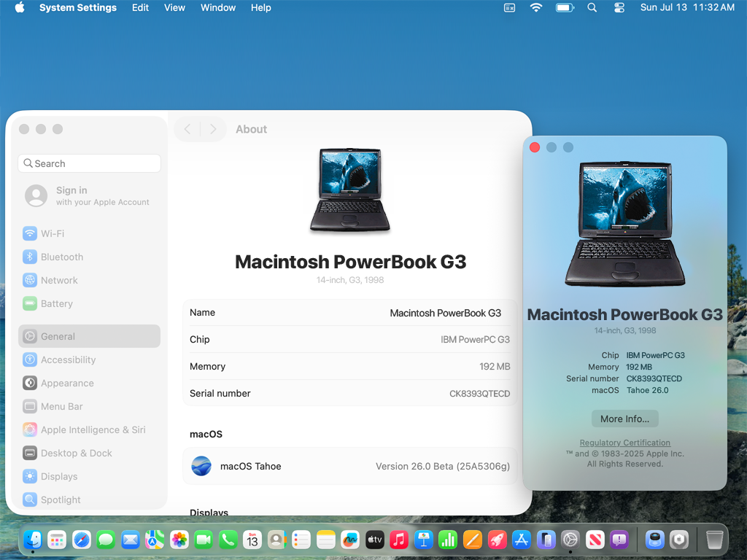Screen dimensions: 747x560
Task: Open the Apple menu
Action: coord(20,7)
